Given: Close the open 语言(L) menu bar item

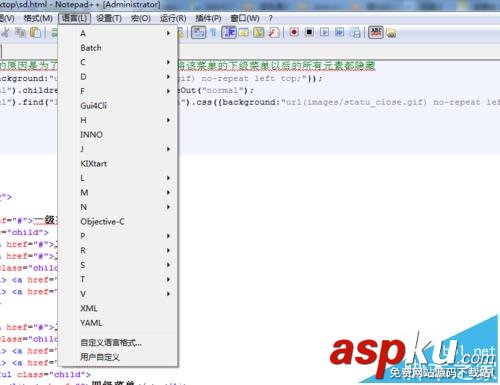Looking at the screenshot, I should [74, 18].
